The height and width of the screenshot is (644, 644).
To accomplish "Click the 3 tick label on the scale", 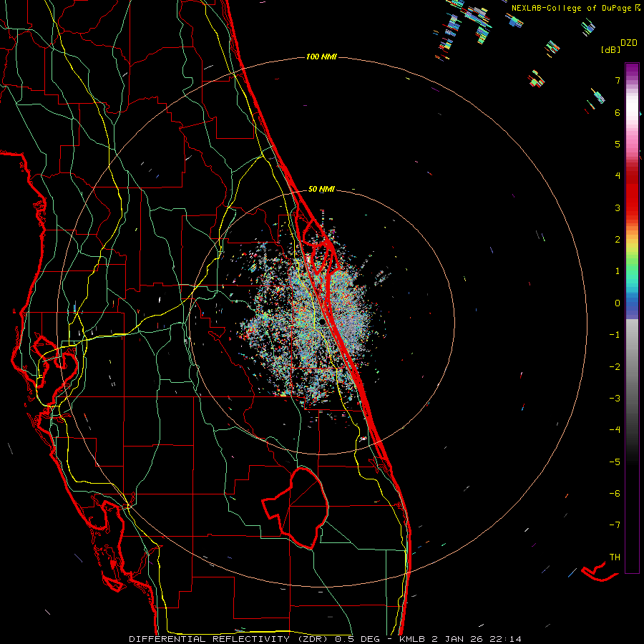I will pos(618,208).
